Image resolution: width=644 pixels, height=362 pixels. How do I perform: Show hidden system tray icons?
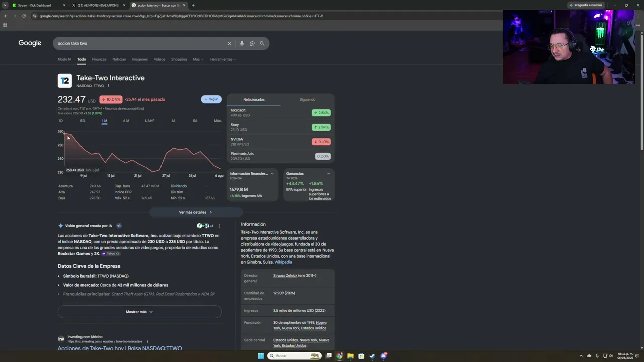click(581, 356)
